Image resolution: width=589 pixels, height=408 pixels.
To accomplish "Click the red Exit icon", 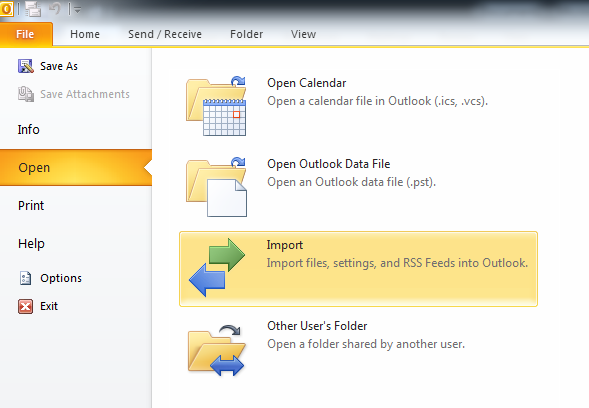I will click(26, 306).
